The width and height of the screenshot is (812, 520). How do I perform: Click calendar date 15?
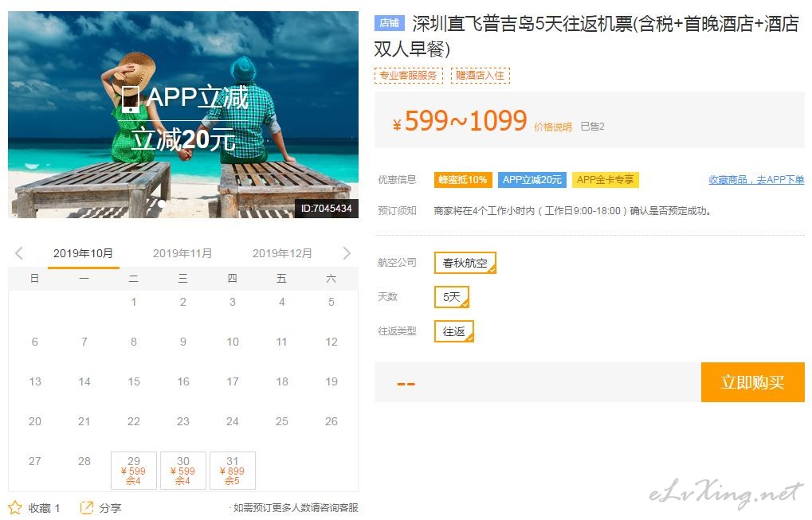pyautogui.click(x=134, y=381)
